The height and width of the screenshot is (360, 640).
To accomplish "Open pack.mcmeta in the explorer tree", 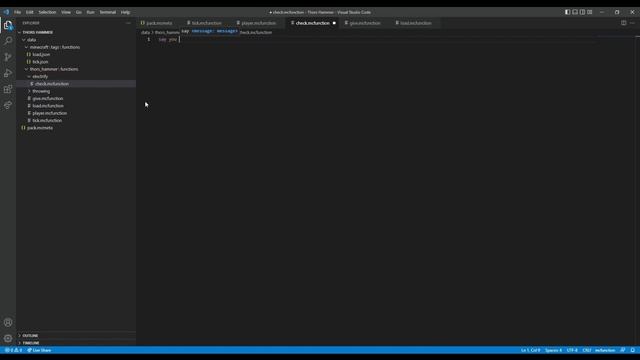I will [40, 128].
